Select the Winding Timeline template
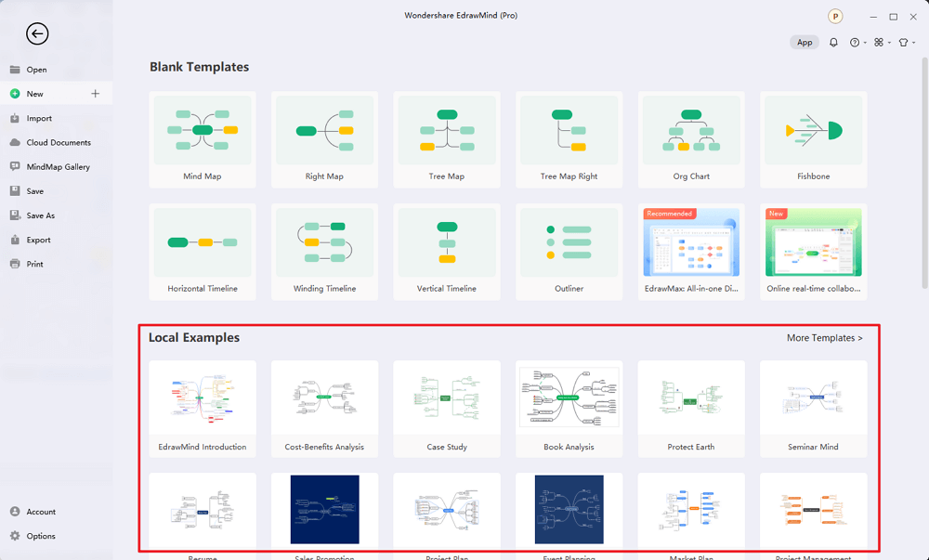Viewport: 929px width, 560px height. [324, 252]
